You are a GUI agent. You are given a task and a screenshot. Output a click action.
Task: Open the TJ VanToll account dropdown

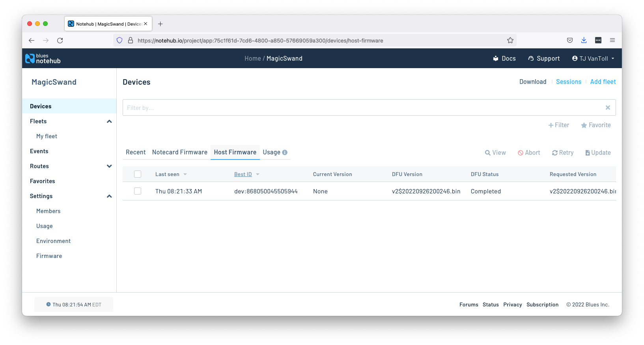[593, 58]
